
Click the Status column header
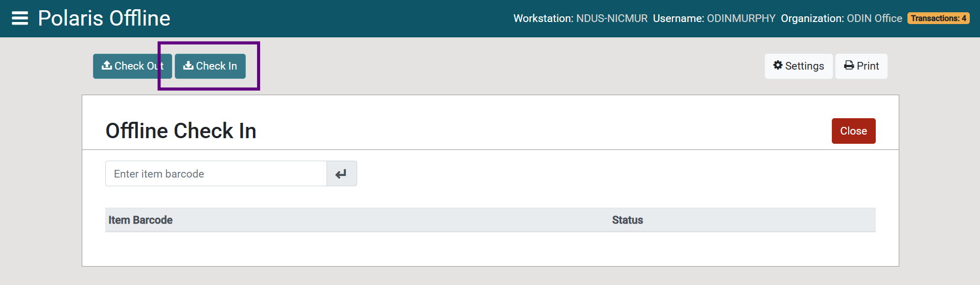tap(627, 220)
